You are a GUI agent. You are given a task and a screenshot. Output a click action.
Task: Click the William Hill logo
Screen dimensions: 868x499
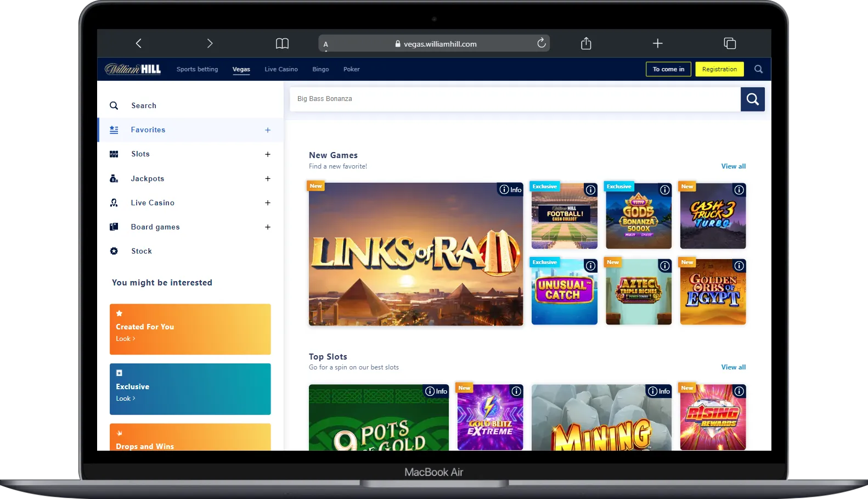133,69
